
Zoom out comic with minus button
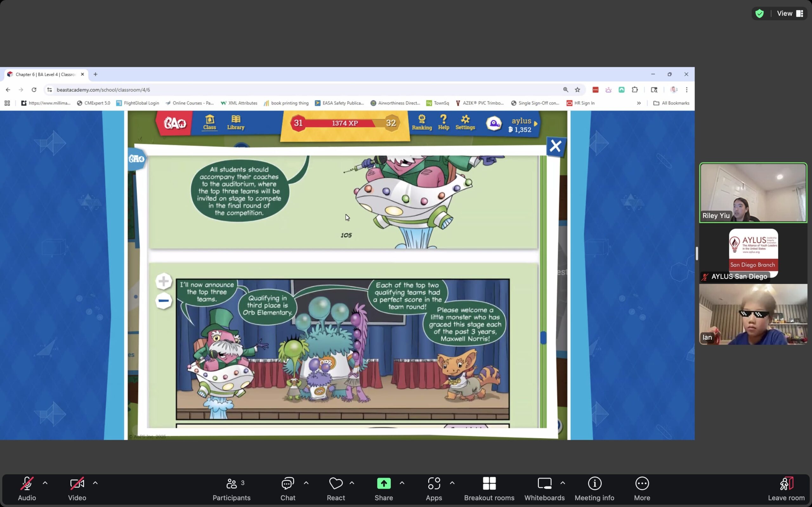[x=164, y=301]
